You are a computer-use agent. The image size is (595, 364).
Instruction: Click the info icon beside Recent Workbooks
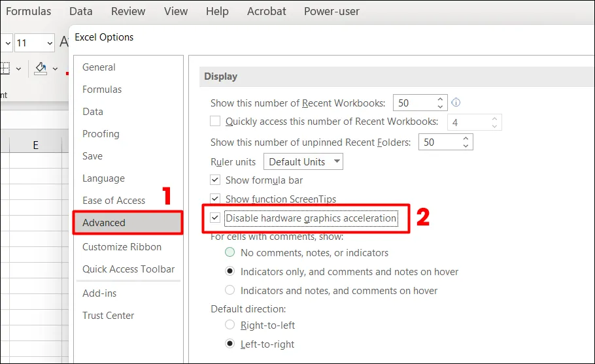point(456,103)
